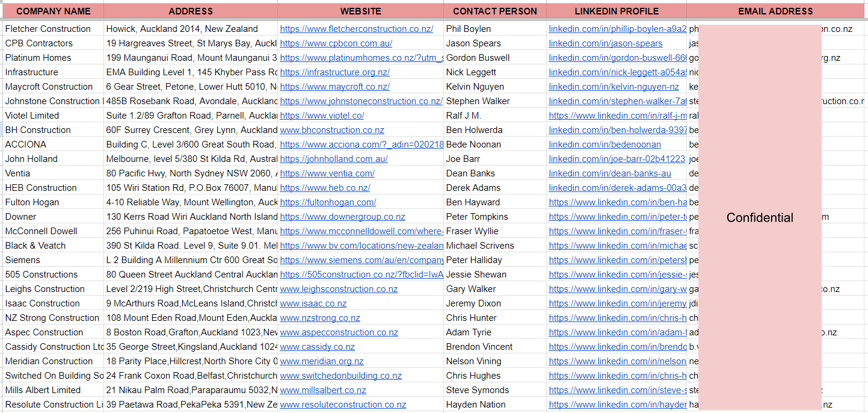
Task: Open Kelvin Nguyen's LinkedIn profile link
Action: [614, 87]
